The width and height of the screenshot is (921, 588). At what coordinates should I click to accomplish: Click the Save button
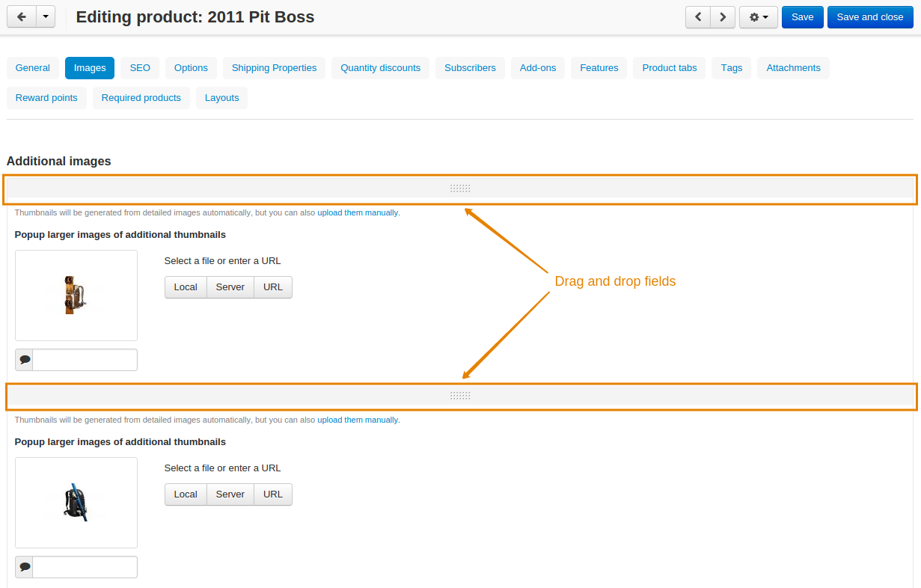pos(802,17)
